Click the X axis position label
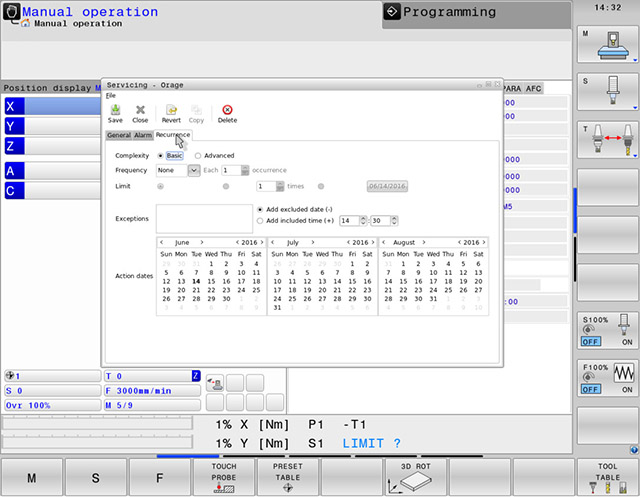640x497 pixels. 14,106
